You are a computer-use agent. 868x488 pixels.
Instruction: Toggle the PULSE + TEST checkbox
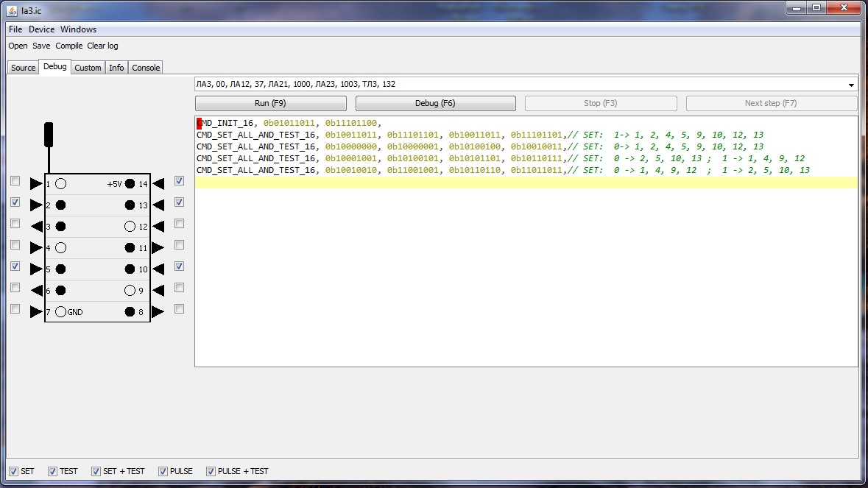click(211, 471)
